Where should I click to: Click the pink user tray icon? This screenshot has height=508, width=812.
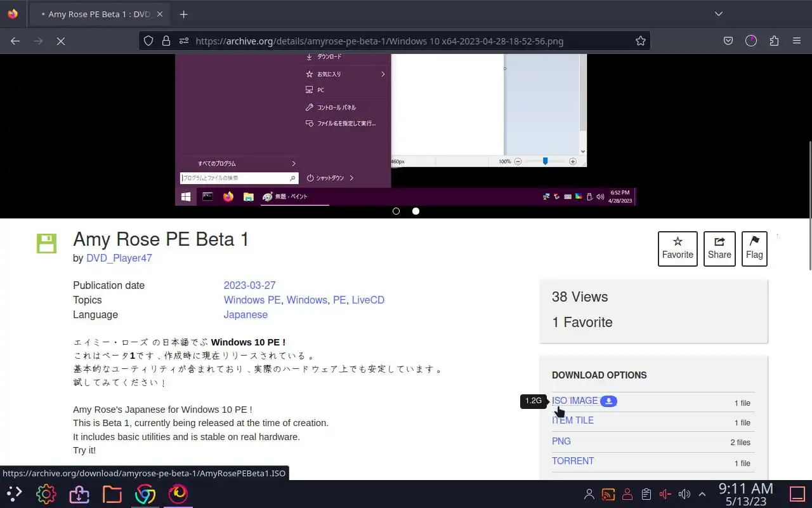627,494
